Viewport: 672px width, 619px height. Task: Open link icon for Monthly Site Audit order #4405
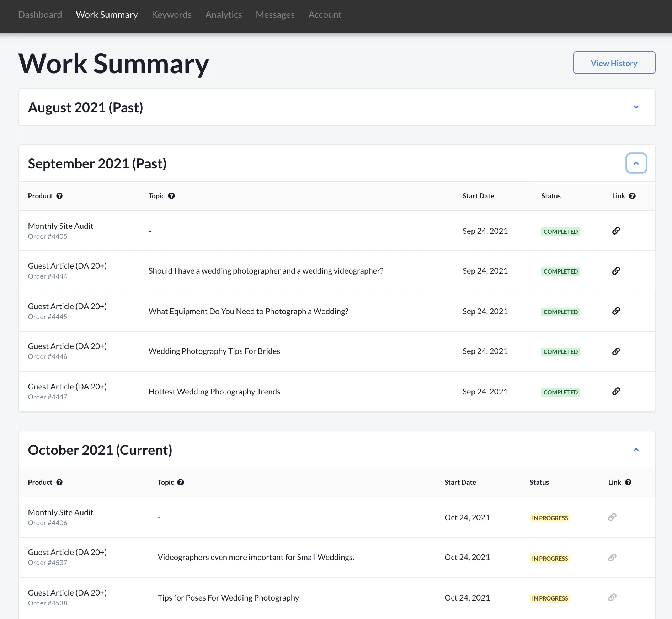point(616,231)
